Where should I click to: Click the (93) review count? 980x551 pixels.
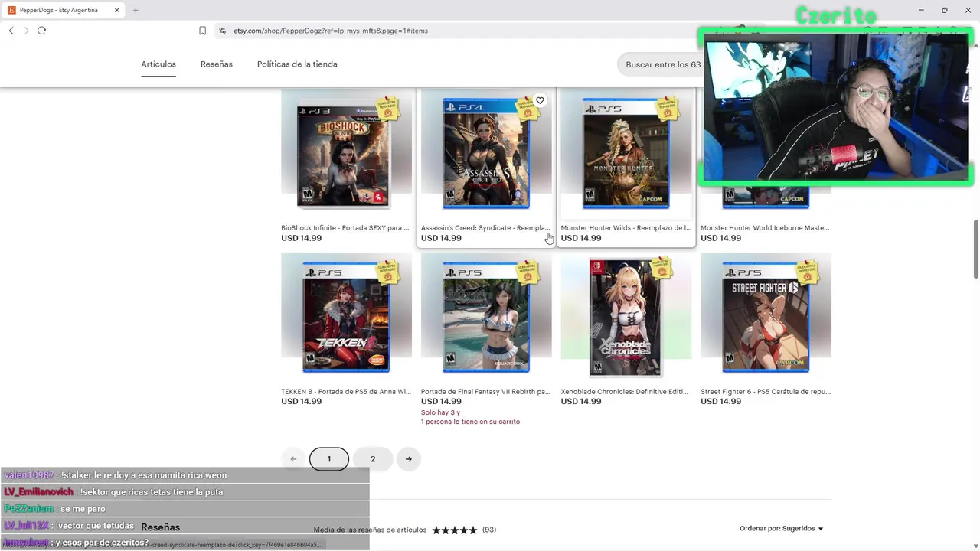(x=489, y=530)
